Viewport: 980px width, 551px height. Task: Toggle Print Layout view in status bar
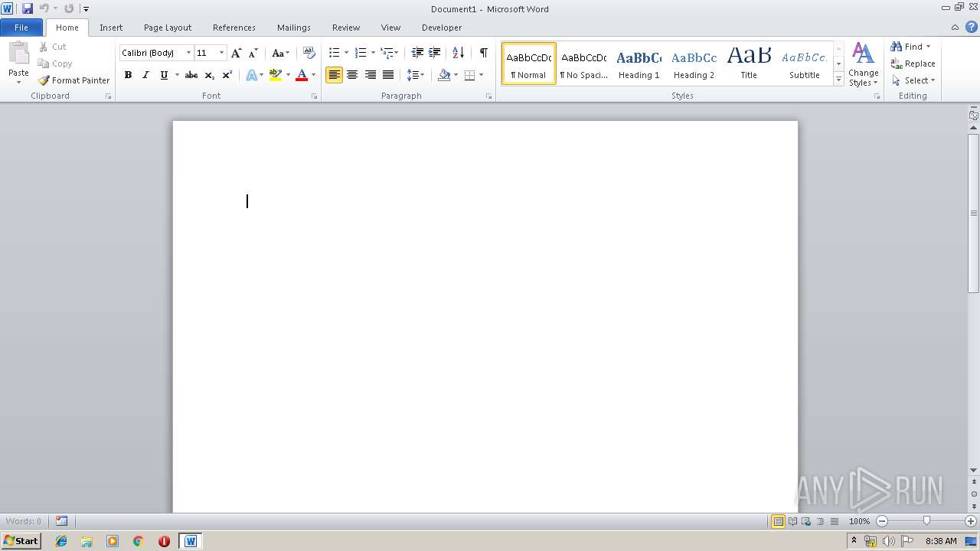click(778, 521)
